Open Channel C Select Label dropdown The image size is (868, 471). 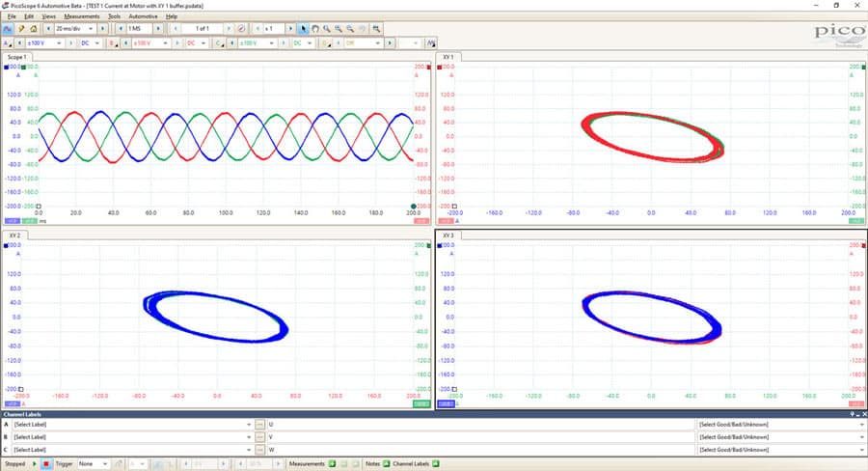[132, 450]
